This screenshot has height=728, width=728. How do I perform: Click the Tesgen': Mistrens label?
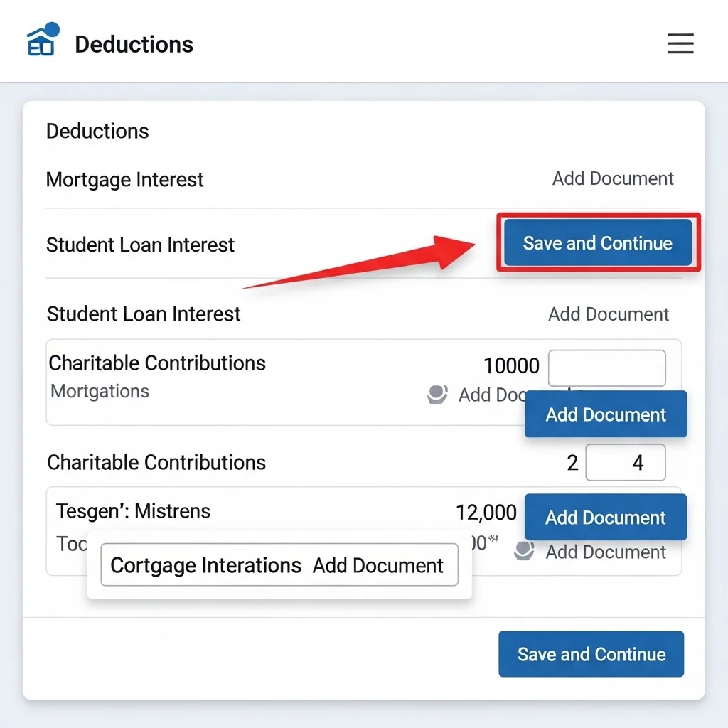tap(133, 511)
